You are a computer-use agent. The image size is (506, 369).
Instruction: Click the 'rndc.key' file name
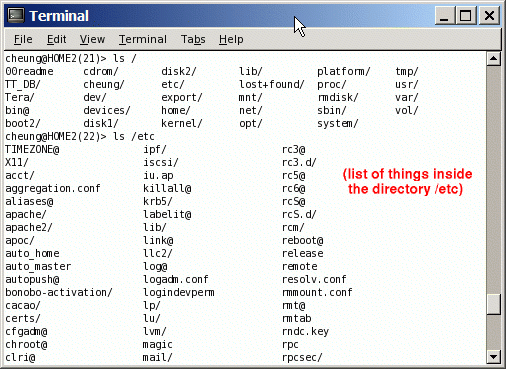[305, 331]
